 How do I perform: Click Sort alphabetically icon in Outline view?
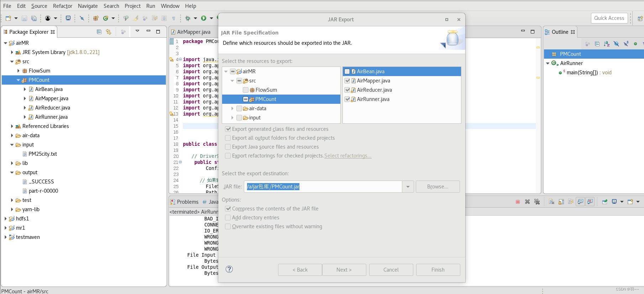(607, 44)
